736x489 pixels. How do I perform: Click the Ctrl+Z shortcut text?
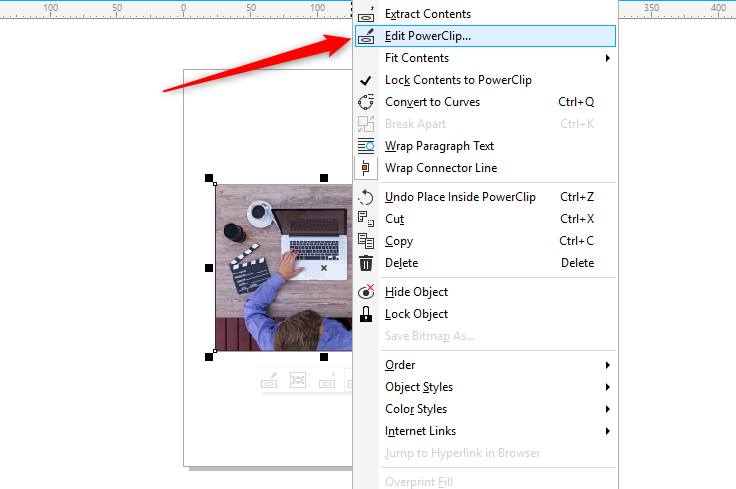(x=577, y=197)
